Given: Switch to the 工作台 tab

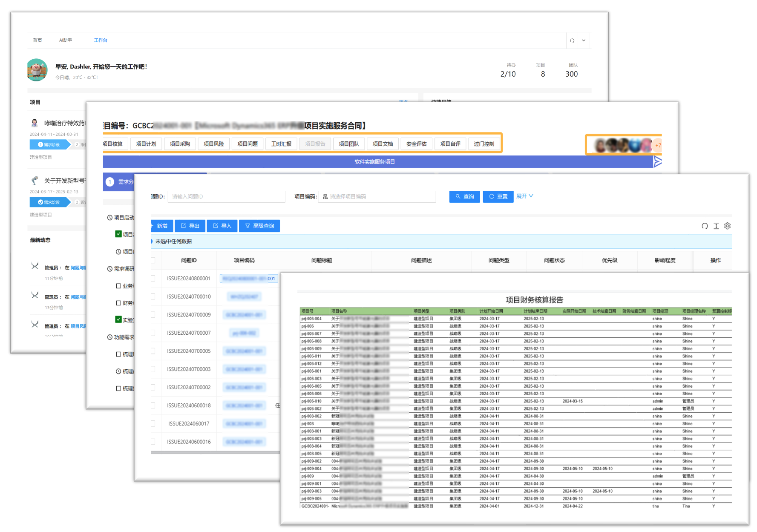Looking at the screenshot, I should [x=101, y=40].
